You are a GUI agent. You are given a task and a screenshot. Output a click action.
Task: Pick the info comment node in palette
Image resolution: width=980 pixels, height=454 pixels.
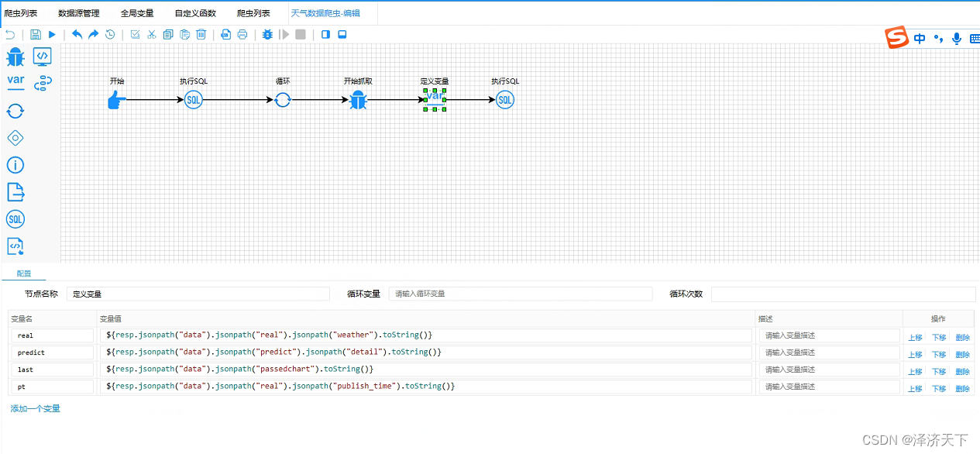point(15,165)
